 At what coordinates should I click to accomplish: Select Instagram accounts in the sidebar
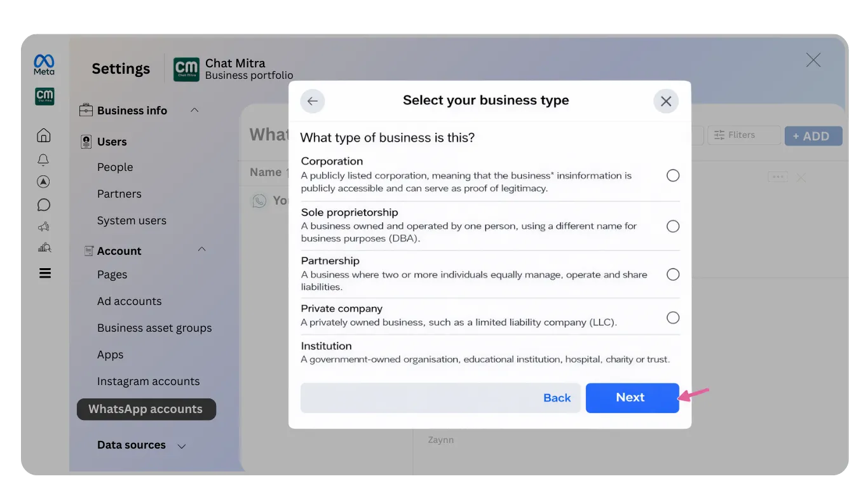coord(148,381)
